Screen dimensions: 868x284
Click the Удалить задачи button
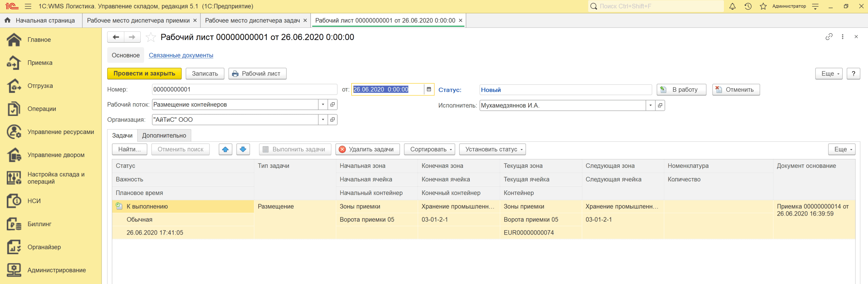tap(368, 149)
